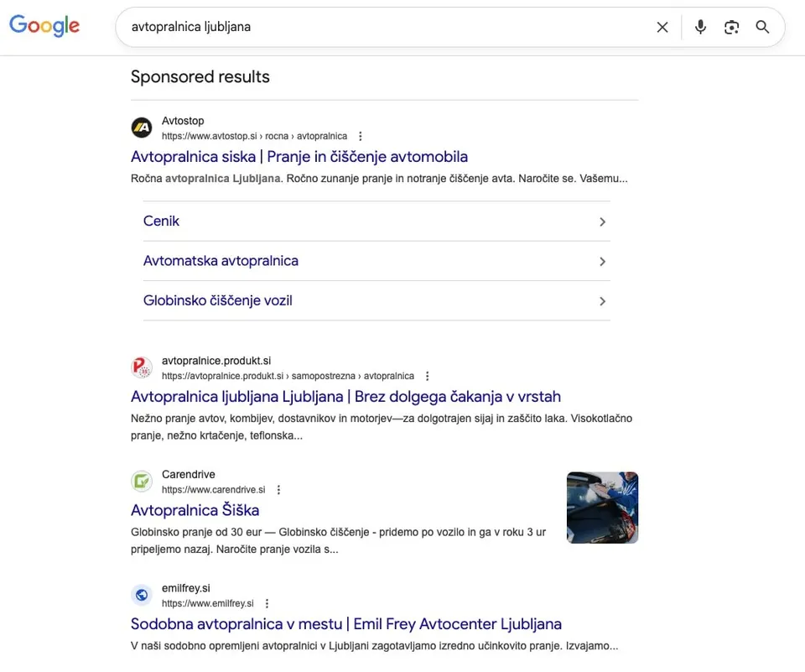The width and height of the screenshot is (805, 672).
Task: Click the Google logo
Action: click(x=44, y=25)
